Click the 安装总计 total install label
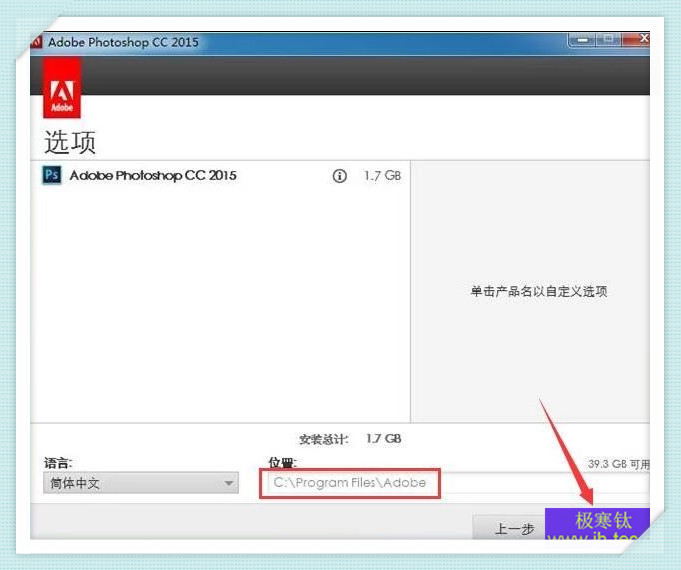Image resolution: width=681 pixels, height=570 pixels. (324, 440)
